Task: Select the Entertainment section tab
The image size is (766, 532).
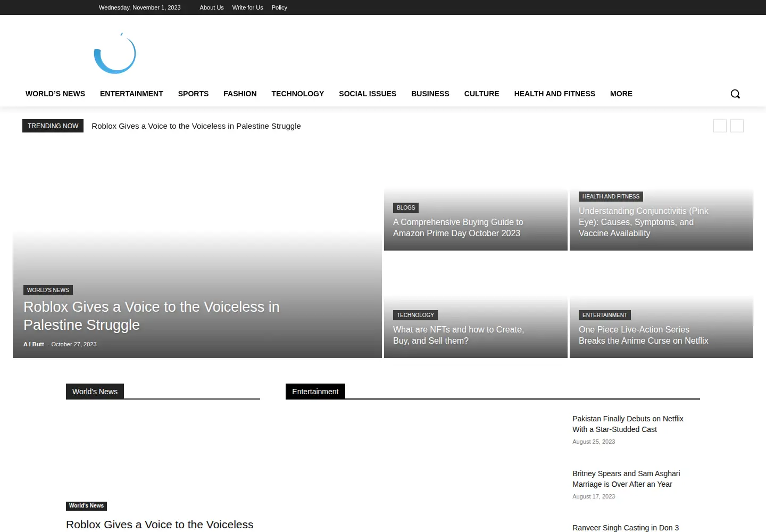Action: 315,392
